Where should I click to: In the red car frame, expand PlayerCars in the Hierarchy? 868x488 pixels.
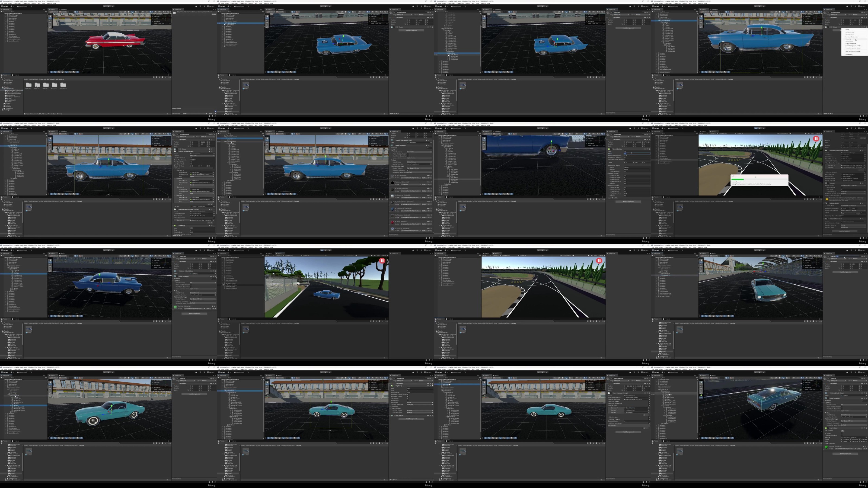pyautogui.click(x=6, y=20)
